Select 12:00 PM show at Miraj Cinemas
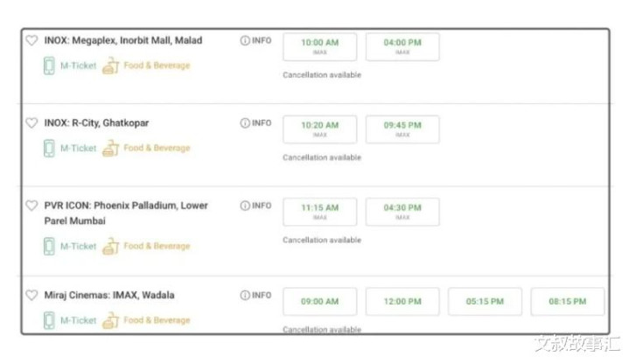Viewport: 629px width, 364px height. tap(402, 301)
